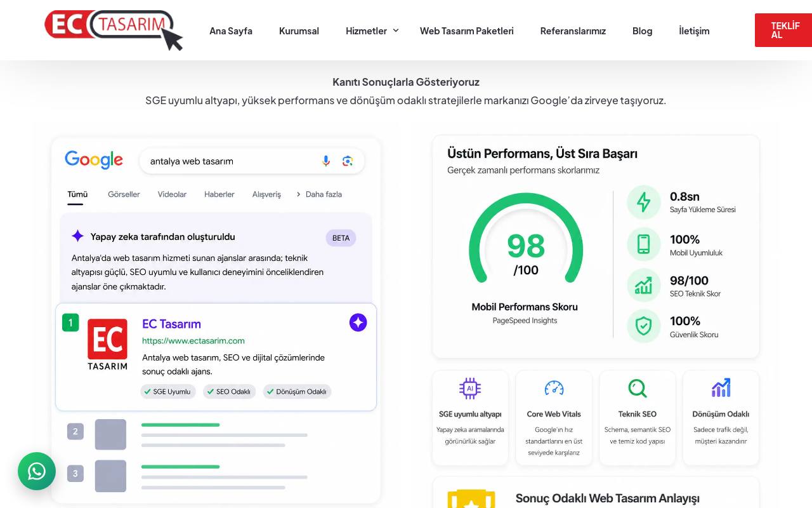Click the grey number 2 rank badge
Viewport: 812px width, 508px height.
click(x=75, y=432)
